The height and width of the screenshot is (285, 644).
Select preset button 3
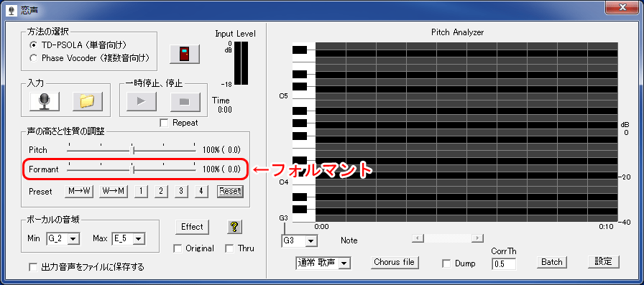180,191
